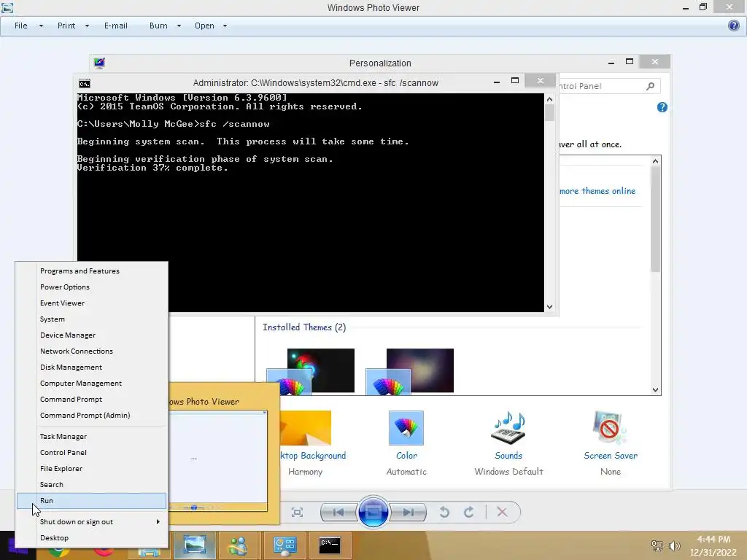Click the Color link label

tap(406, 456)
